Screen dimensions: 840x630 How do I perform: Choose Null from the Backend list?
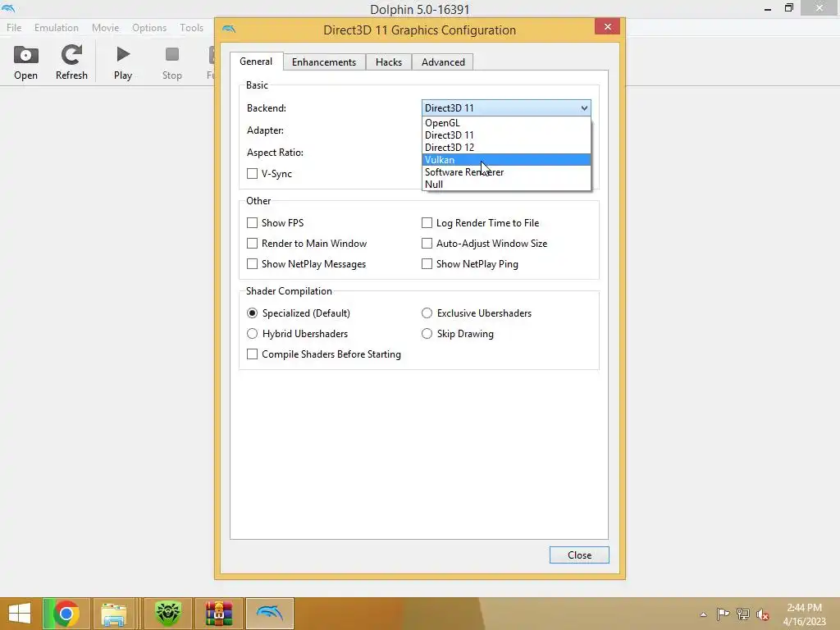[x=506, y=185]
